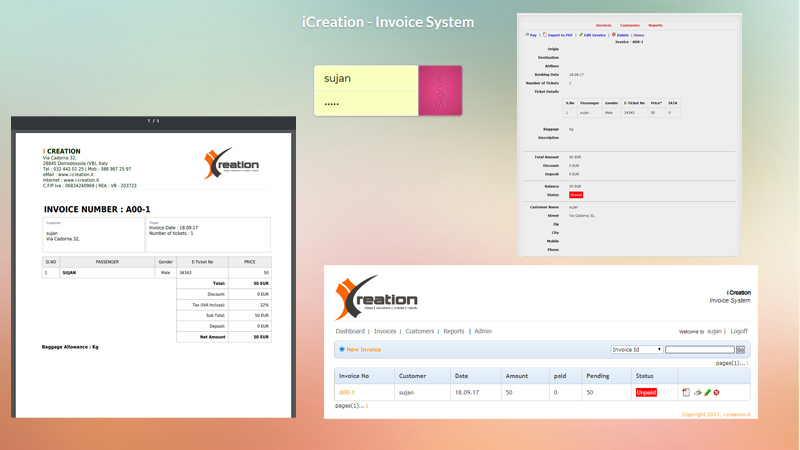Go to the Reports menu item
Viewport: 800px width, 450px height.
(454, 331)
